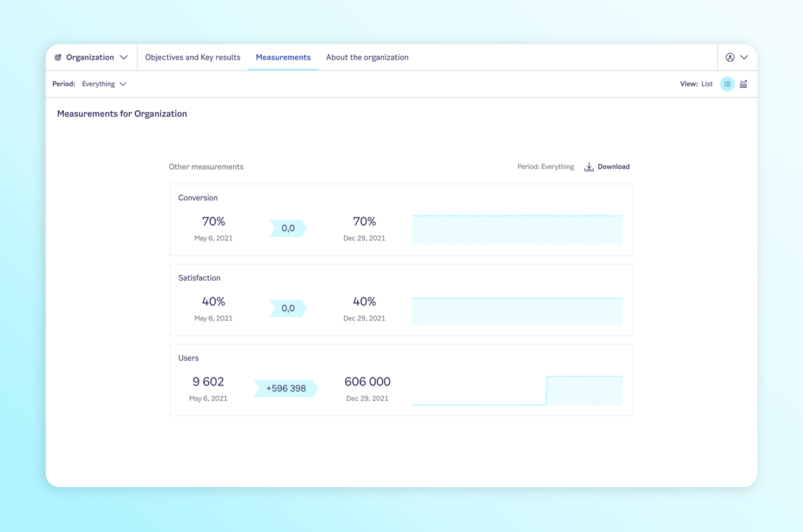
Task: Switch to list view icon
Action: pos(727,84)
